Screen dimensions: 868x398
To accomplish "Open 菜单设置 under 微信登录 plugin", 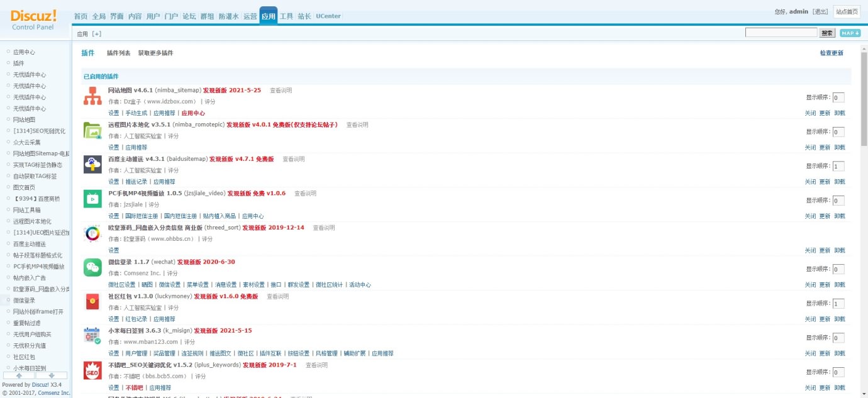I will pyautogui.click(x=198, y=285).
